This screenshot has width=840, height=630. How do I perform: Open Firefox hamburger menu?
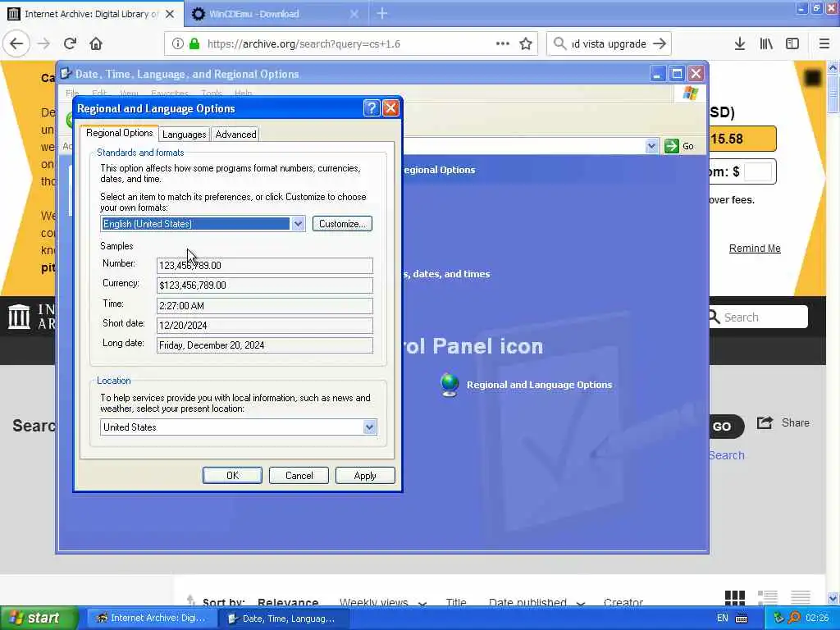point(824,44)
